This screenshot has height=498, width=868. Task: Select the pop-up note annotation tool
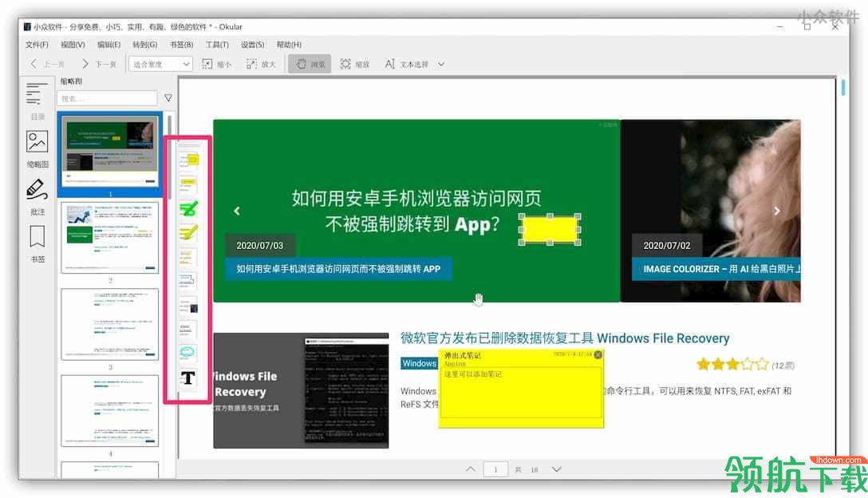(189, 160)
